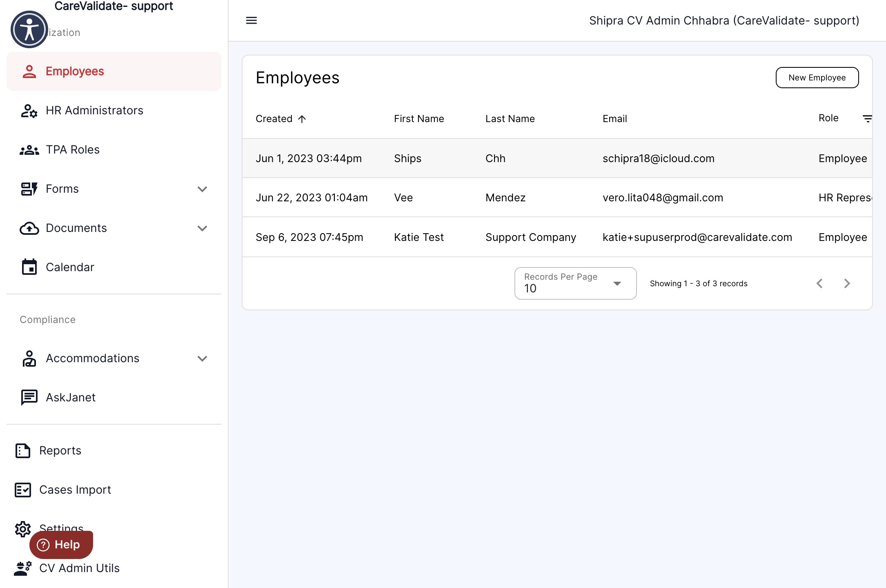This screenshot has height=588, width=886.
Task: Click the email vero.lita048@gmail.com
Action: click(x=663, y=198)
